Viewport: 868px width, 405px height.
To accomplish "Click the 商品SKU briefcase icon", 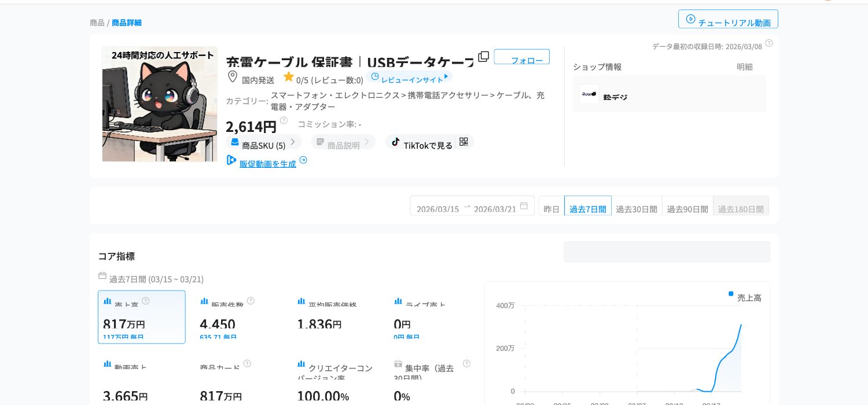I will pos(235,142).
